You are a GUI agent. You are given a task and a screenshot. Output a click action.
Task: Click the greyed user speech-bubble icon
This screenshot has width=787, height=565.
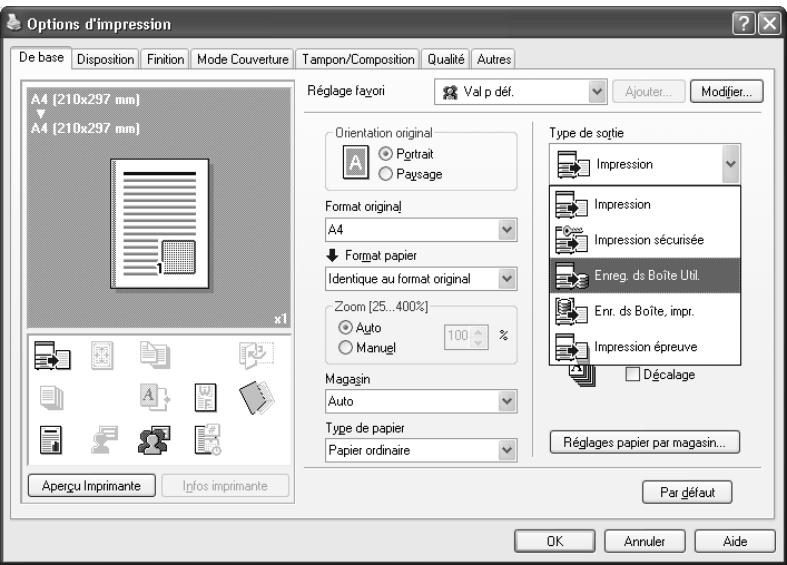tap(104, 440)
